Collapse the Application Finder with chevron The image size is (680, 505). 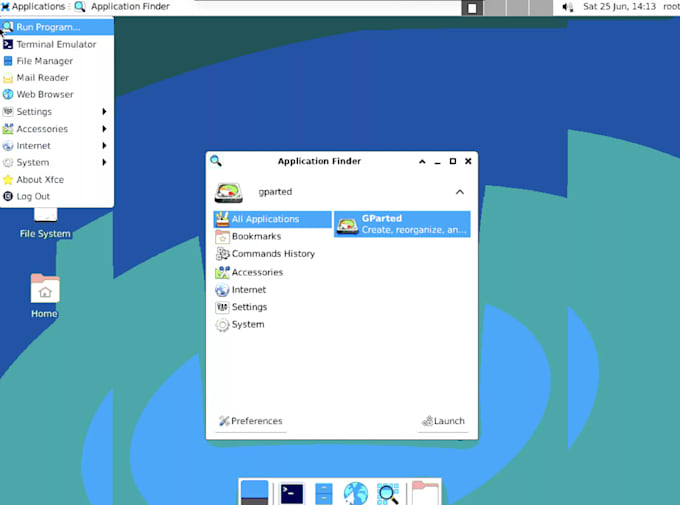(460, 192)
